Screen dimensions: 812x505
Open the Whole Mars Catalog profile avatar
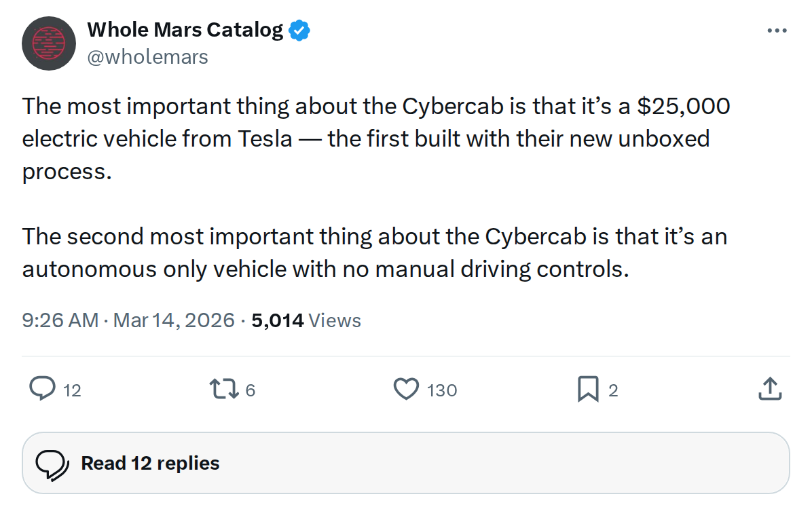(48, 43)
